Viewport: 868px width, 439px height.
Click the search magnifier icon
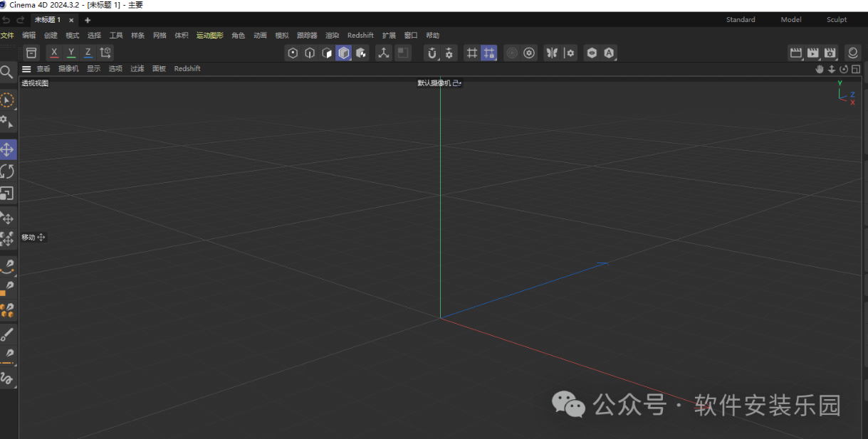pyautogui.click(x=6, y=72)
